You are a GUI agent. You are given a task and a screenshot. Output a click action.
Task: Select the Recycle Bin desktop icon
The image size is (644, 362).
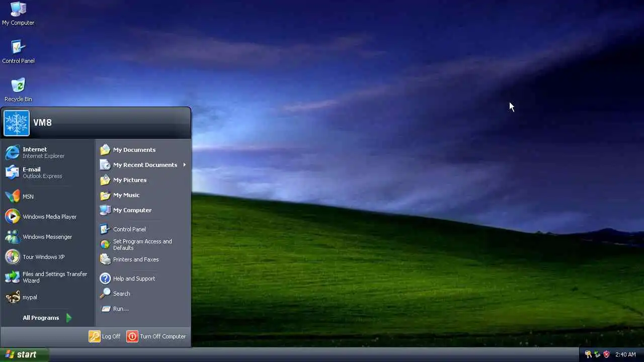(x=18, y=89)
